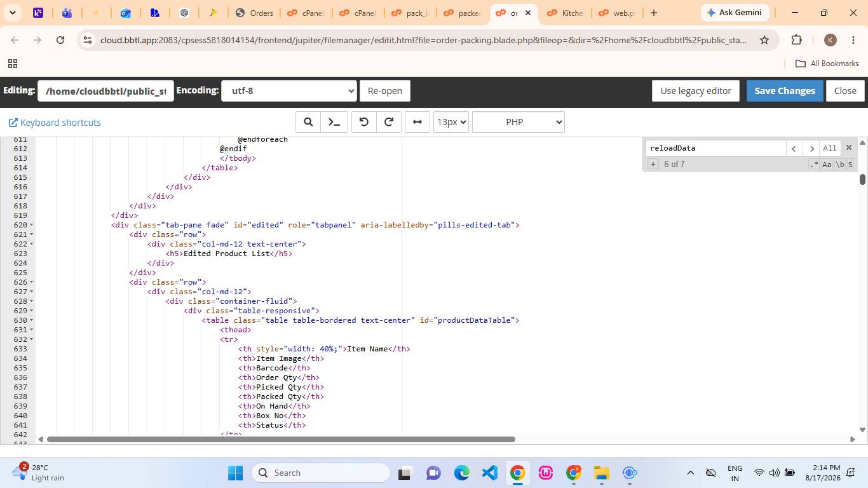Image resolution: width=868 pixels, height=488 pixels.
Task: Click the go-to-line terminal icon
Action: click(x=334, y=122)
